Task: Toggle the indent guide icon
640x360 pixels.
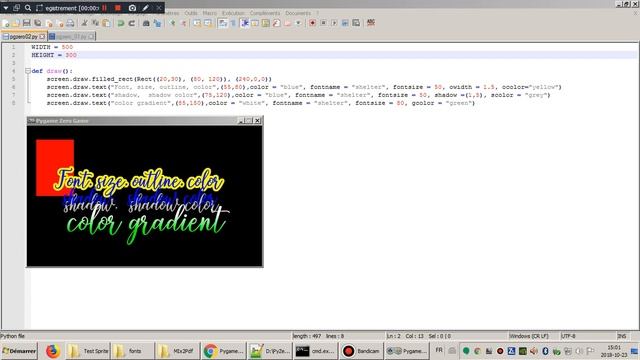Action: pyautogui.click(x=244, y=23)
